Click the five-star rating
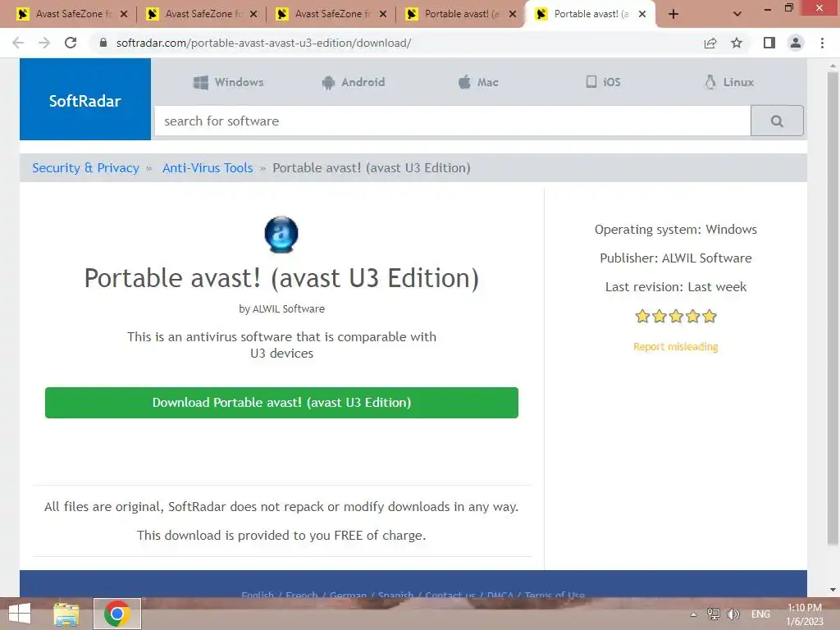840x630 pixels. (x=676, y=316)
